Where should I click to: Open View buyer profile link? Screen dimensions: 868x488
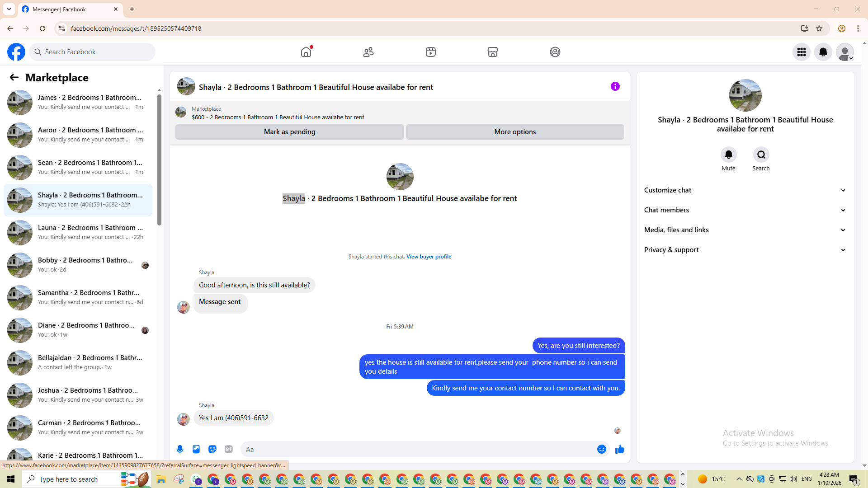[x=429, y=257]
